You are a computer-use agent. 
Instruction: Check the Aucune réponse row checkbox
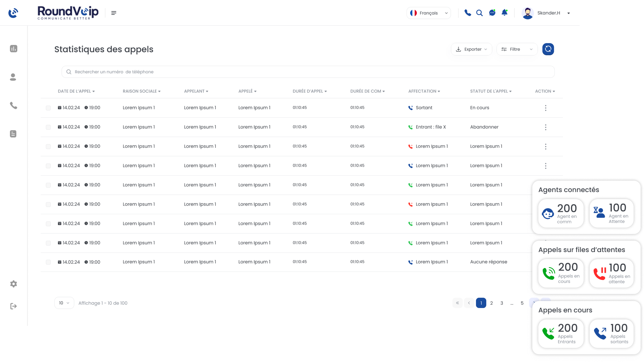click(48, 262)
